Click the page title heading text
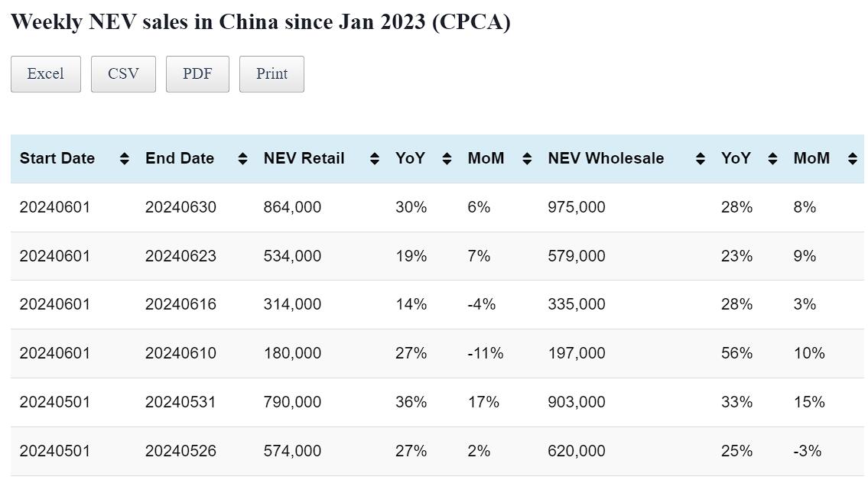The width and height of the screenshot is (868, 480). click(260, 21)
